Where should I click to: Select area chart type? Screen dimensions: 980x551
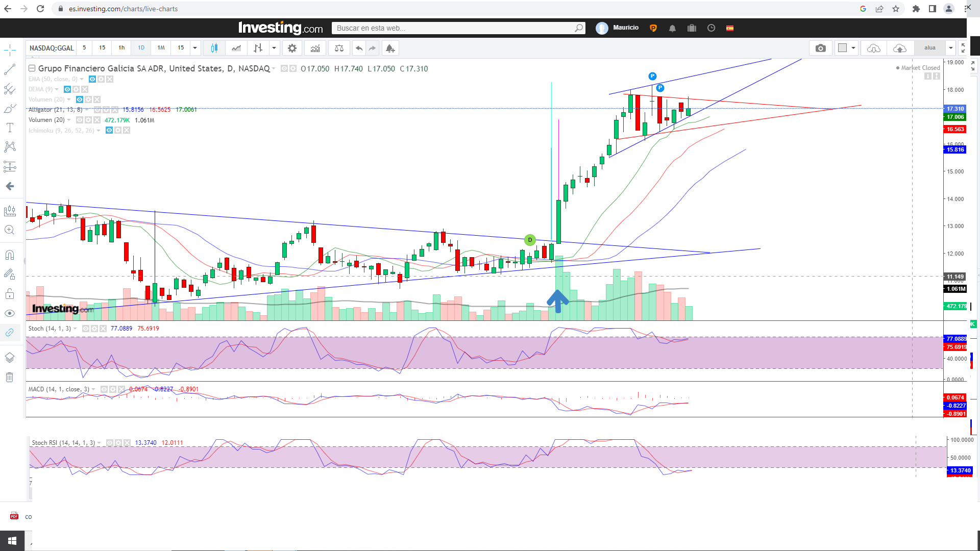tap(236, 48)
